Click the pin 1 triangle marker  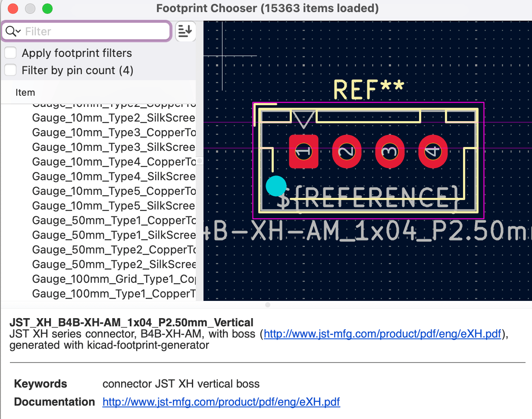tap(304, 119)
